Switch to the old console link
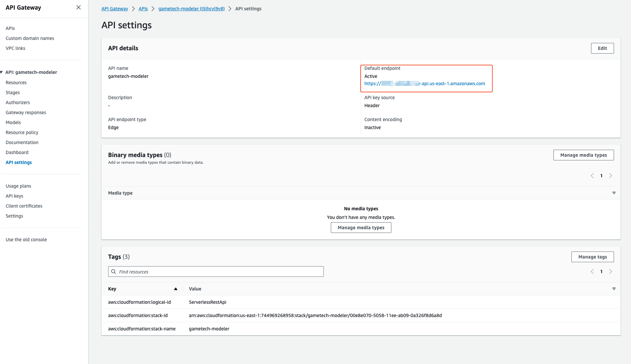The image size is (631, 364). click(26, 240)
